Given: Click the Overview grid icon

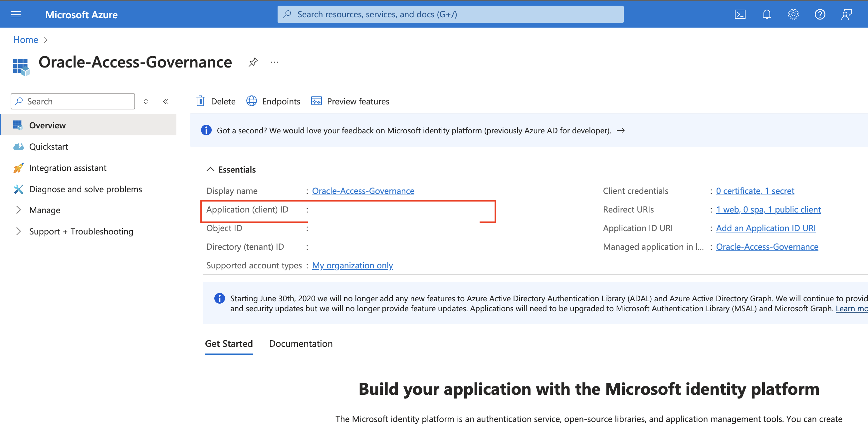Looking at the screenshot, I should click(x=18, y=125).
